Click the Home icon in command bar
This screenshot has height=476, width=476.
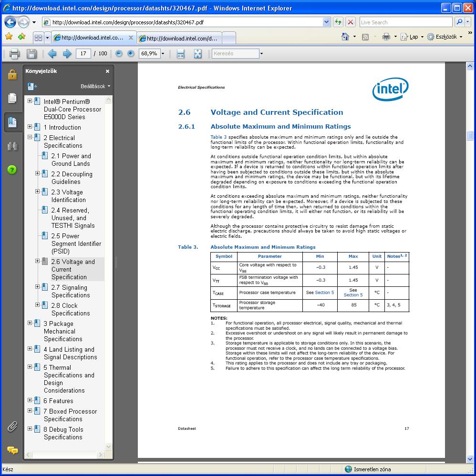coord(345,37)
